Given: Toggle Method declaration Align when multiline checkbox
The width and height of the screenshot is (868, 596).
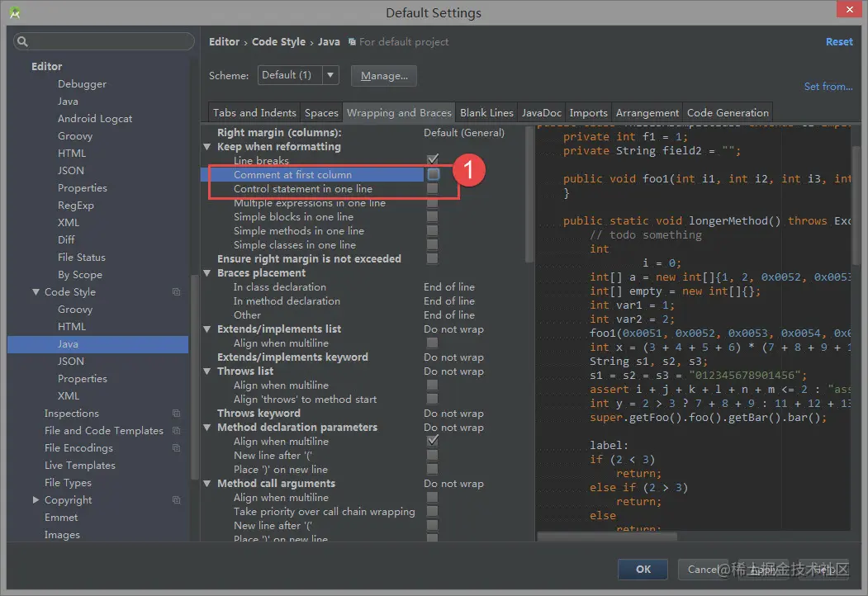Looking at the screenshot, I should 433,441.
